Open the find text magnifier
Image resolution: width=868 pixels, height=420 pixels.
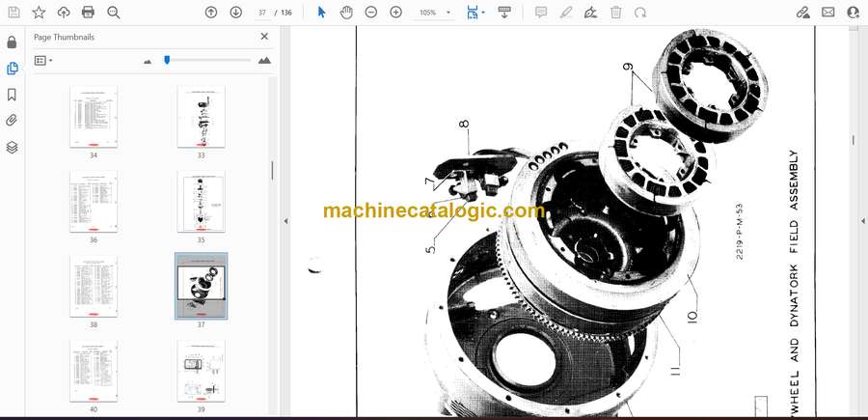[x=114, y=13]
